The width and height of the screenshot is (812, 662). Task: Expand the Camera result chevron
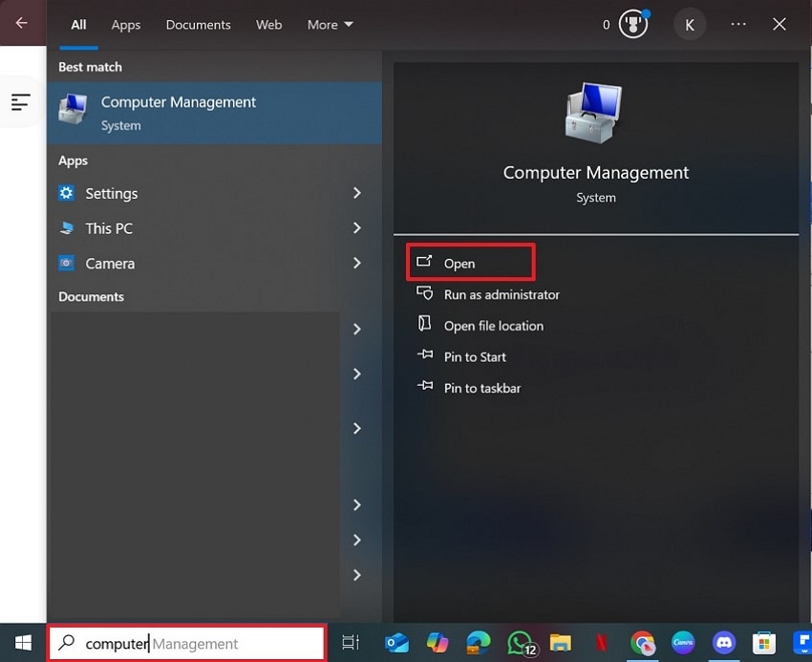[x=357, y=263]
